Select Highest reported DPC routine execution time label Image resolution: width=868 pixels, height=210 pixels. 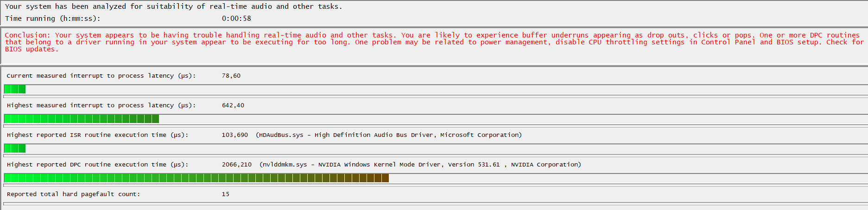point(97,165)
